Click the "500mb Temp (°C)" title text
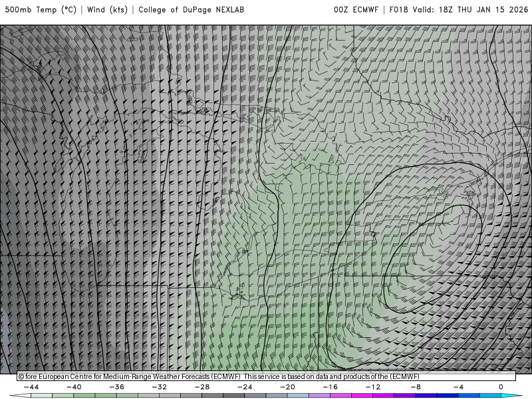 click(41, 10)
